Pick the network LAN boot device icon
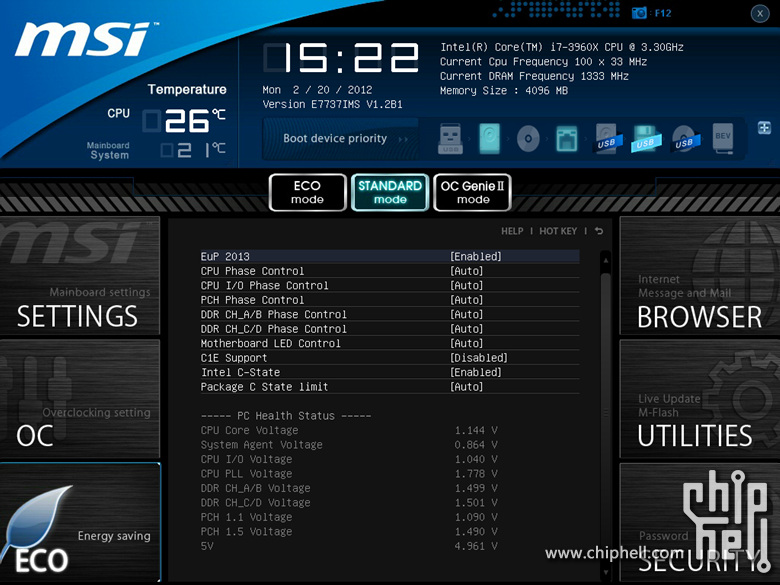The image size is (780, 585). [x=567, y=139]
